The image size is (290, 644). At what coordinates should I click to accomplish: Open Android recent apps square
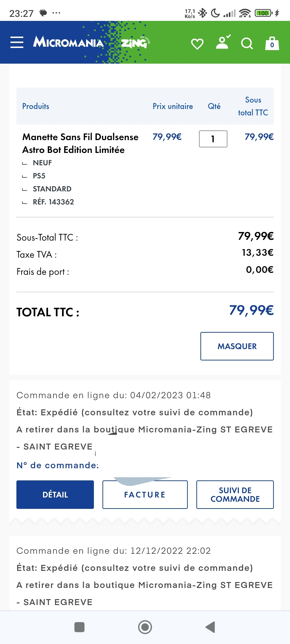(x=79, y=627)
